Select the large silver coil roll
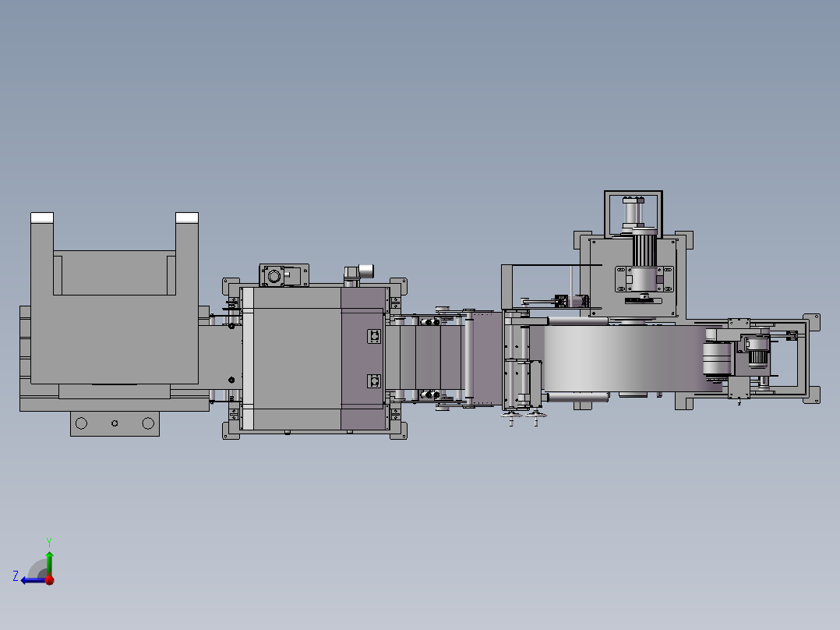The image size is (840, 630). 625,358
